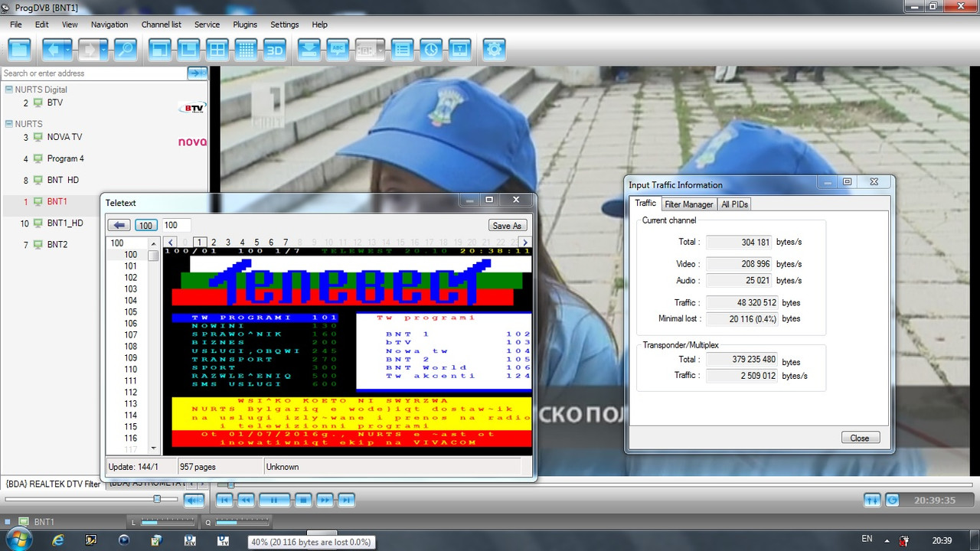The width and height of the screenshot is (980, 551).
Task: Select teletext subpage 7
Action: coord(286,243)
